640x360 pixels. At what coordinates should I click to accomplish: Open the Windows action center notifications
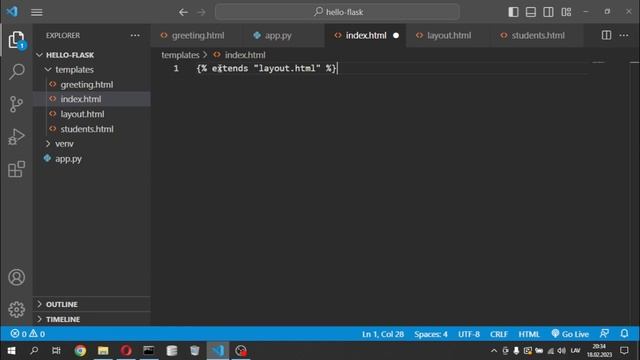tap(624, 351)
